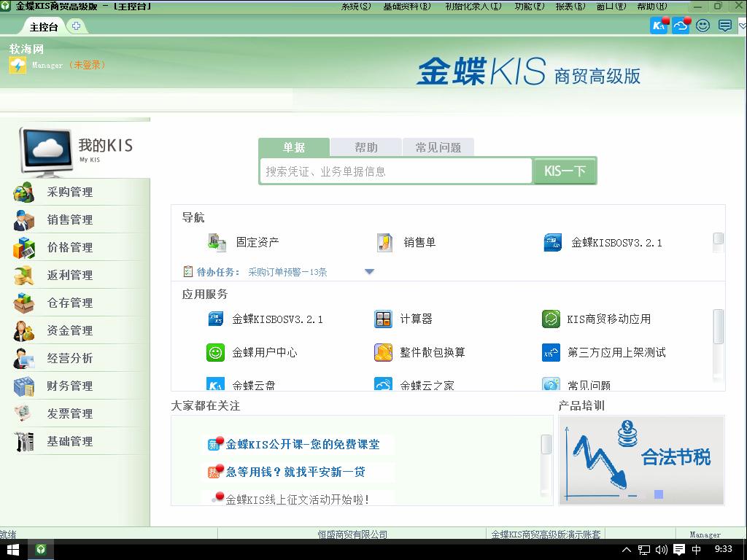This screenshot has width=747, height=560.
Task: Click the 中 input method indicator
Action: pyautogui.click(x=696, y=550)
